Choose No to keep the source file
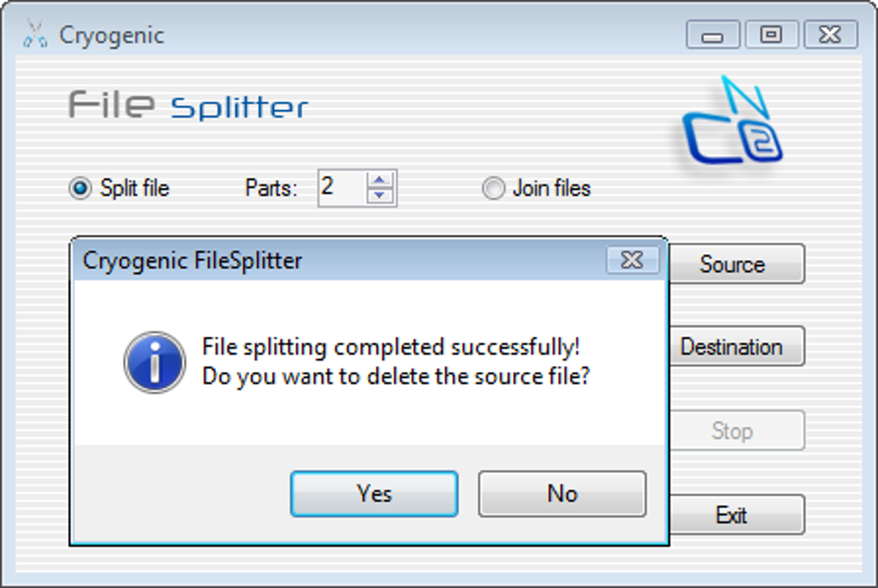Screen dimensions: 878x588 click(x=561, y=493)
